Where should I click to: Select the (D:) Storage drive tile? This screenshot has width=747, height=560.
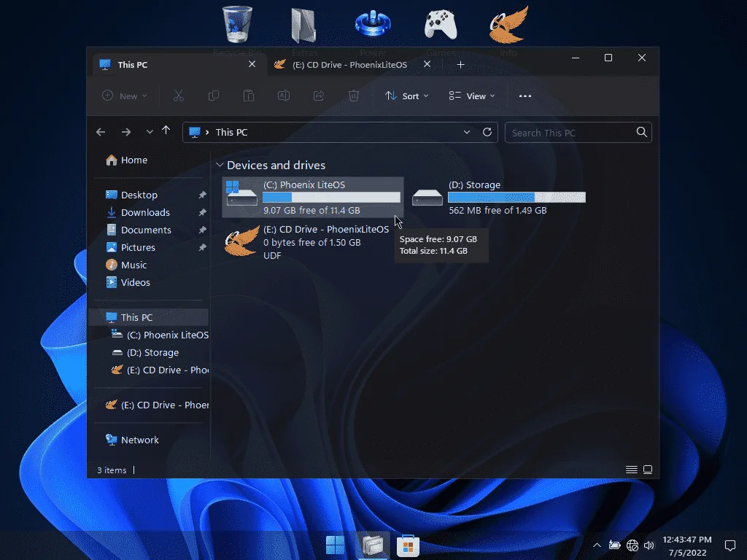(x=498, y=197)
